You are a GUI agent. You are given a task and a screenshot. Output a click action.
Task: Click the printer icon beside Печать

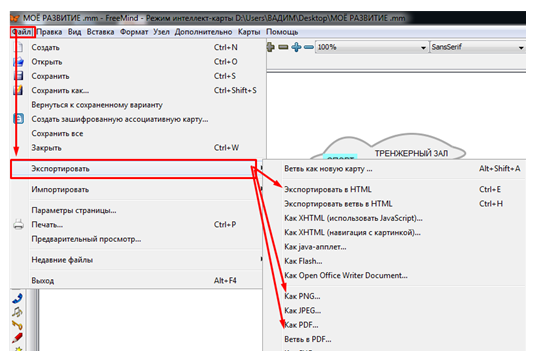18,224
